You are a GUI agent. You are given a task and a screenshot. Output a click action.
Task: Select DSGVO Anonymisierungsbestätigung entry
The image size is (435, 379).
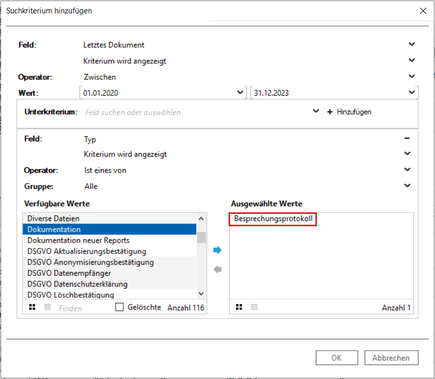pos(110,262)
